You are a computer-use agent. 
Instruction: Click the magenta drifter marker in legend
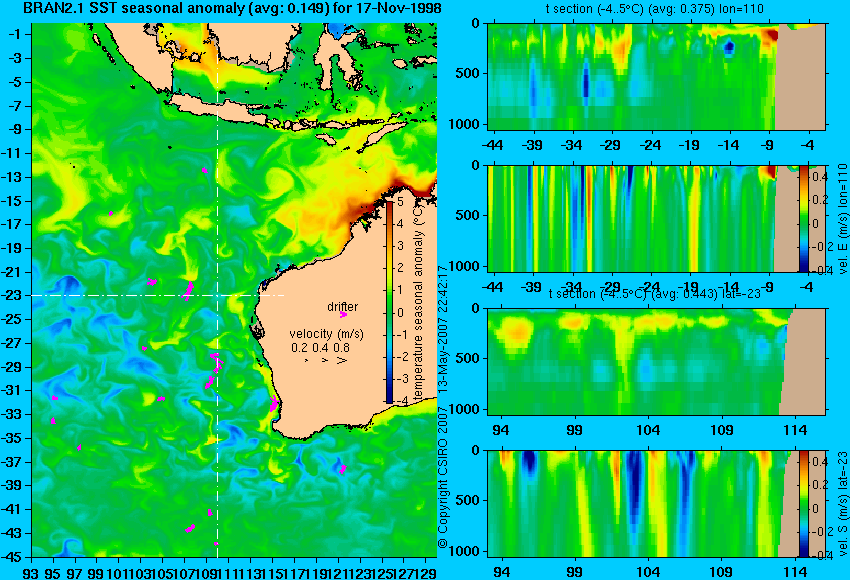tap(343, 314)
